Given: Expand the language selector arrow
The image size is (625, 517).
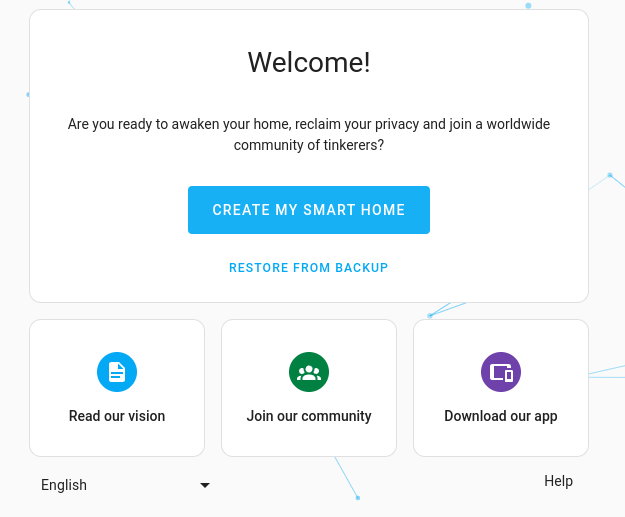Looking at the screenshot, I should (205, 485).
